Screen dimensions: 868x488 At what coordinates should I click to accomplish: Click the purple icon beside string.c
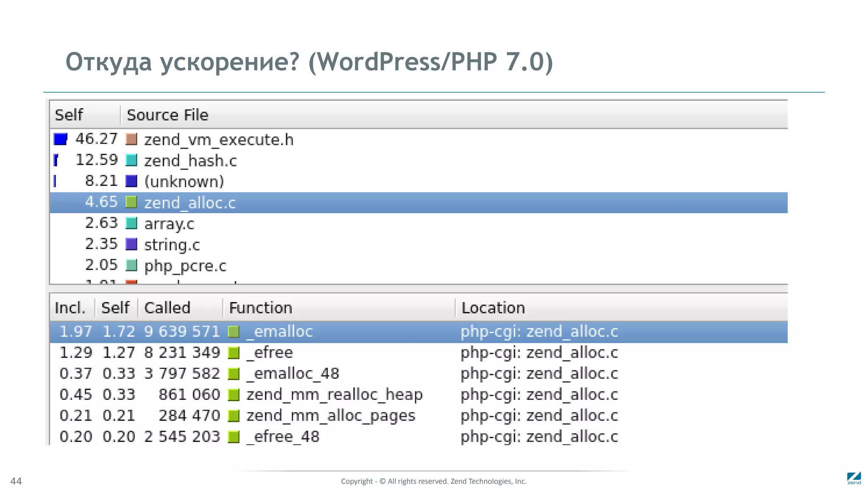pos(131,244)
